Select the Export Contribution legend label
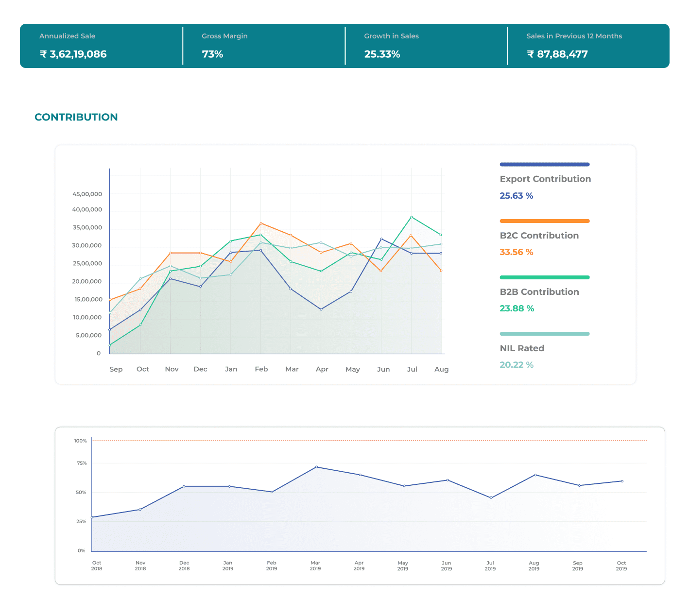This screenshot has height=616, width=689. point(545,179)
